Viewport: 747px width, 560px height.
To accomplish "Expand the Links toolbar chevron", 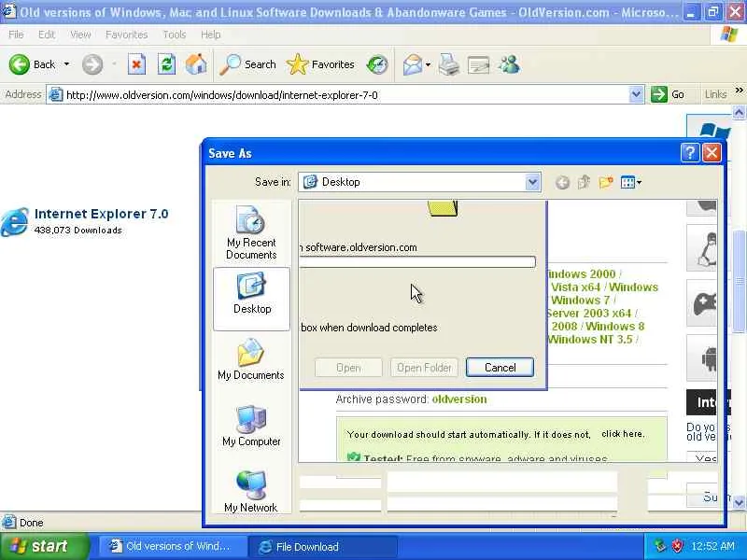I will (739, 90).
